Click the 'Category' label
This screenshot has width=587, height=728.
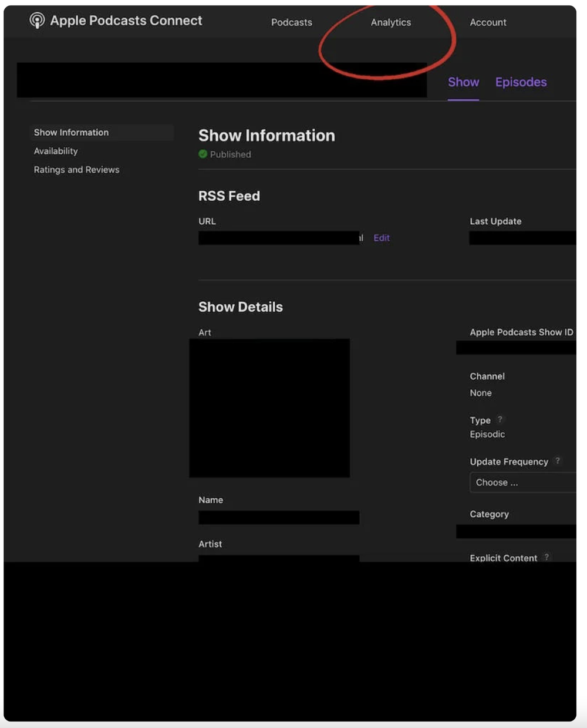pyautogui.click(x=489, y=514)
